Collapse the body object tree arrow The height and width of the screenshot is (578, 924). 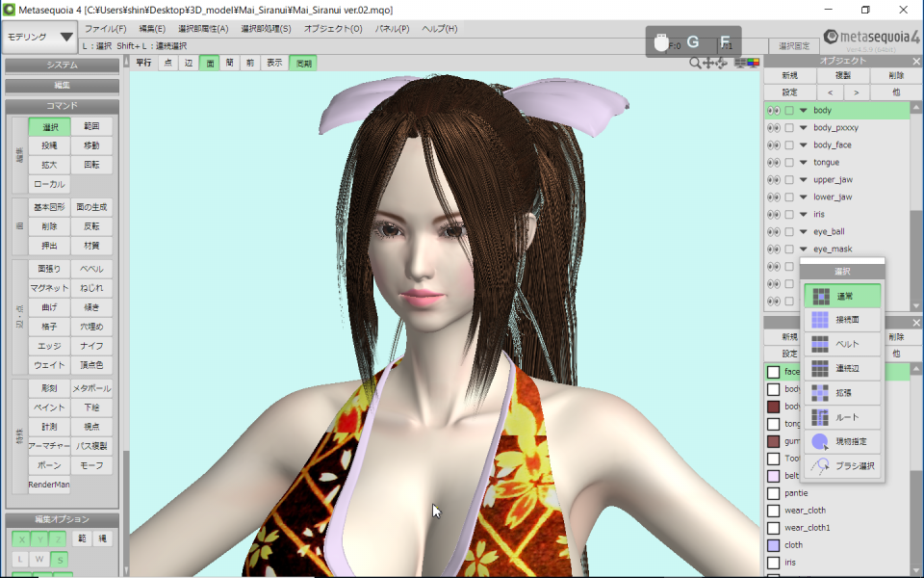803,110
